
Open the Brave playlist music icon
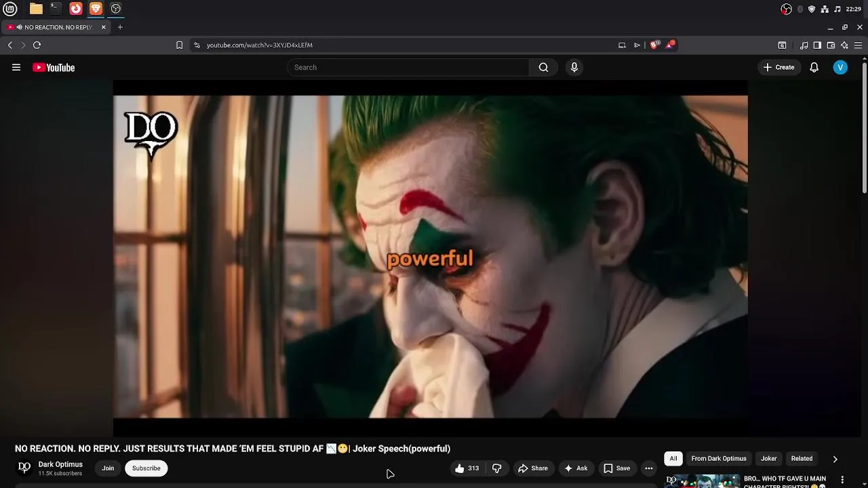pos(804,45)
